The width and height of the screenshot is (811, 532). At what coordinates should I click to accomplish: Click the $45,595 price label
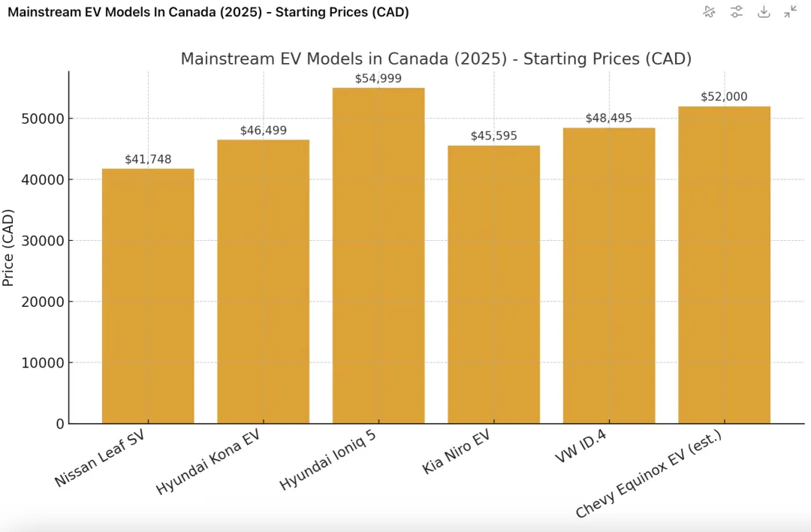(x=494, y=136)
